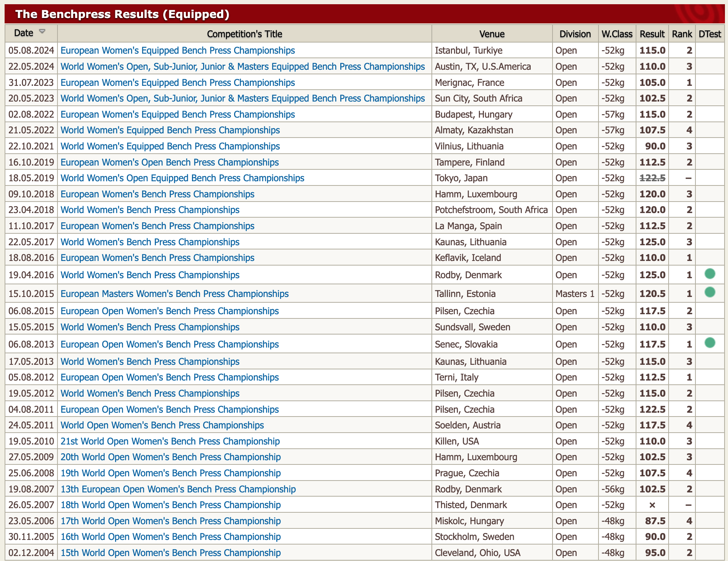Open 19.05.2012 World Women's Bench Press Championships
The image size is (728, 561).
[150, 394]
